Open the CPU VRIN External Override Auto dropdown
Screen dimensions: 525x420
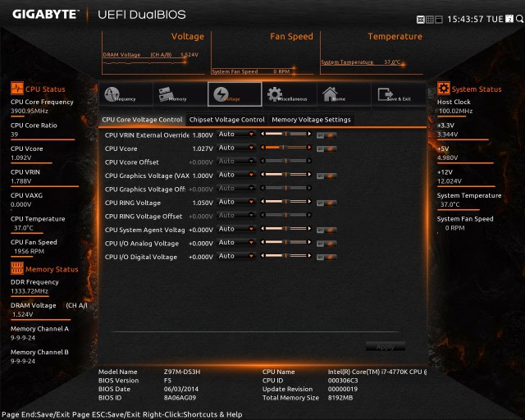(236, 134)
